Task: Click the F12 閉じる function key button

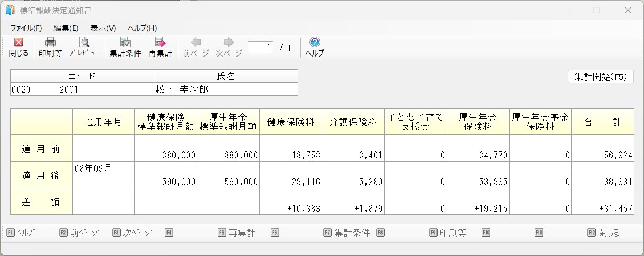Action: click(603, 233)
